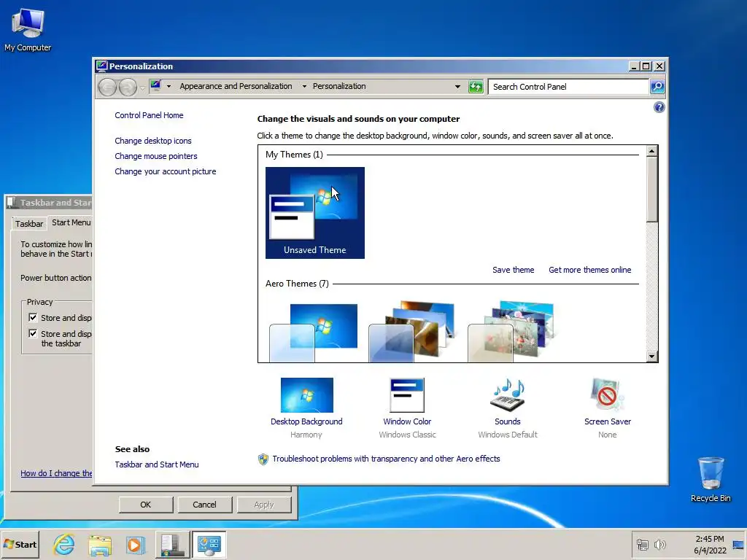The image size is (747, 560).
Task: Open the Screen Saver icon
Action: pos(607,394)
